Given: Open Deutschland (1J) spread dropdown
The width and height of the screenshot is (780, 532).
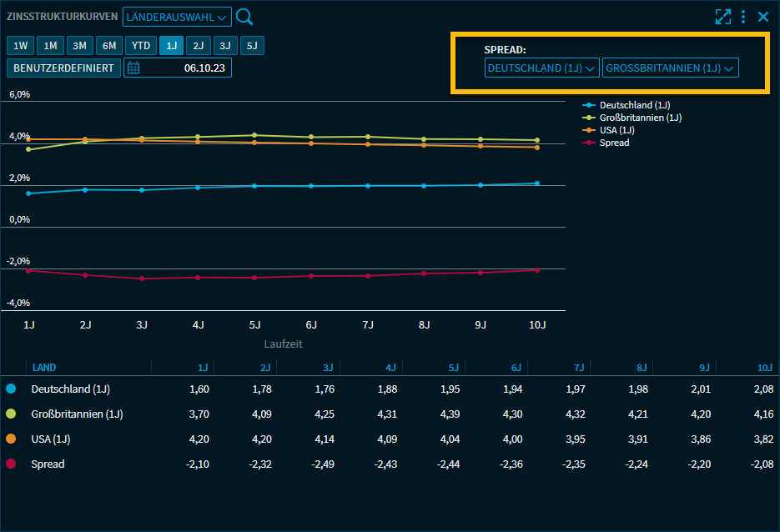Looking at the screenshot, I should pyautogui.click(x=541, y=68).
